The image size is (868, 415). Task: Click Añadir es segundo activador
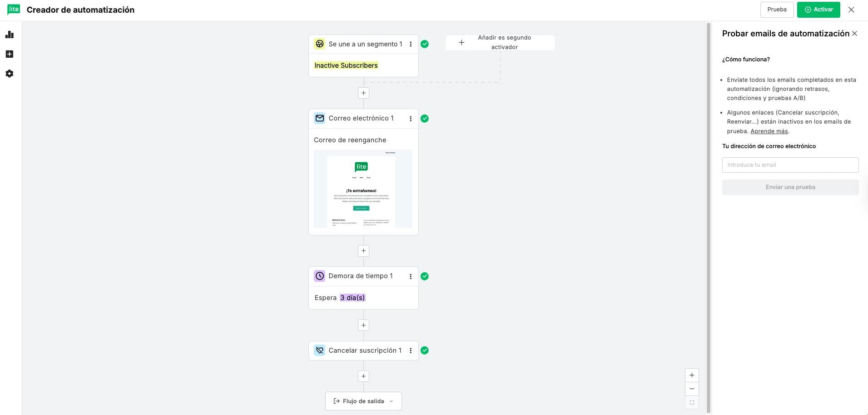(x=500, y=42)
